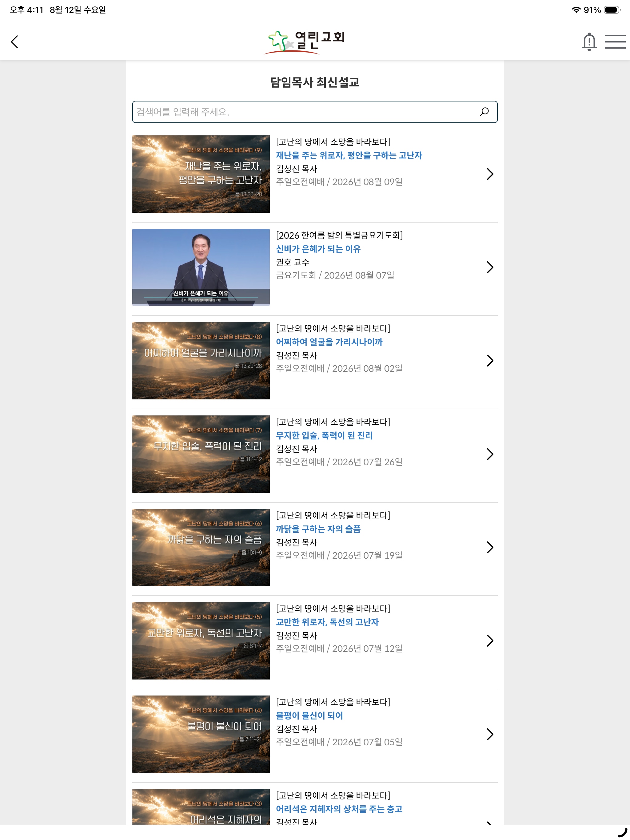Open link 신비가 은혜가 되는 이유
This screenshot has height=840, width=630.
tap(318, 249)
